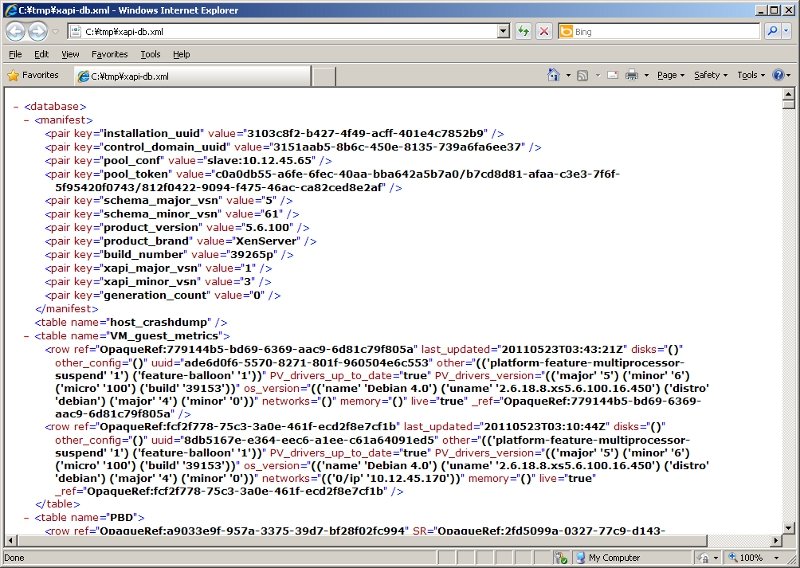This screenshot has width=800, height=568.
Task: Click the horizontal scrollbar left arrow
Action: point(11,540)
